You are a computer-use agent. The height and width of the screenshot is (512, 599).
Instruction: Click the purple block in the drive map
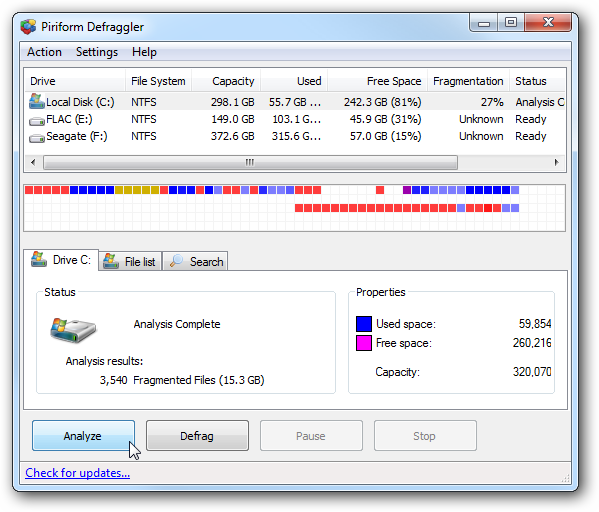click(406, 190)
